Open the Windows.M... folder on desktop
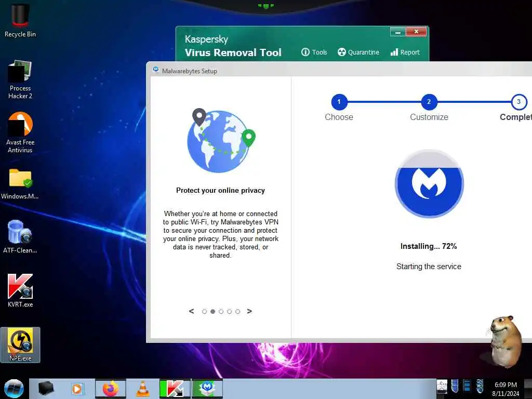 point(20,183)
